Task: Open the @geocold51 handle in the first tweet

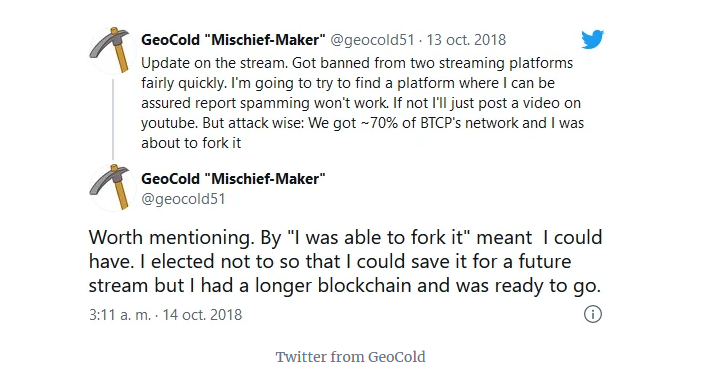Action: (x=373, y=40)
